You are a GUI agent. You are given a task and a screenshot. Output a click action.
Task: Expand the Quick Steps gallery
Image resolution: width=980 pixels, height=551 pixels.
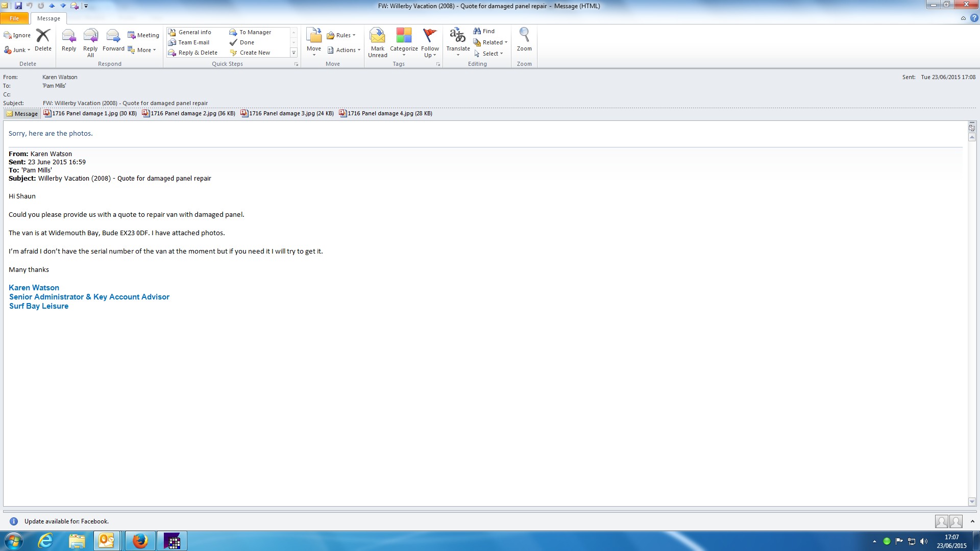(293, 53)
